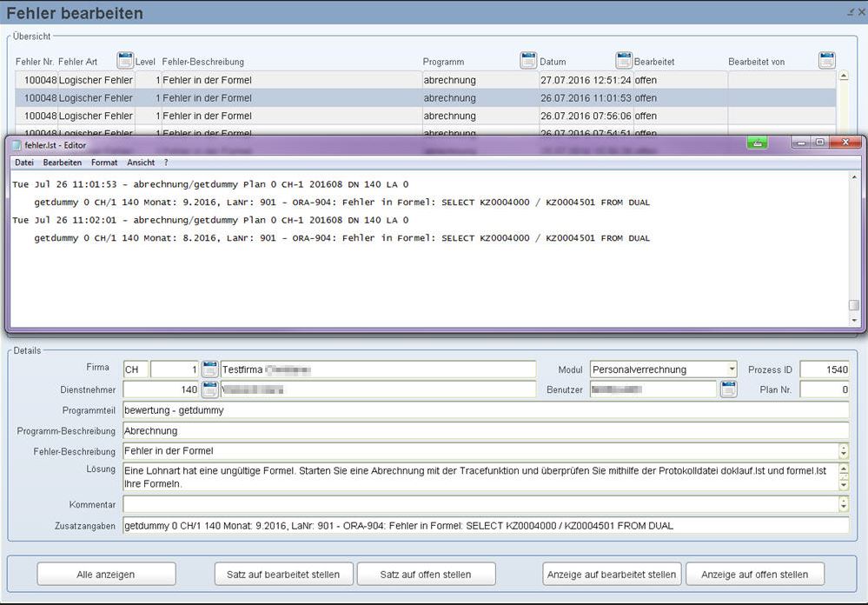Click the Editor log line Tue Jul 26 11:01:53
Viewport: 868px width, 605px height.
point(210,184)
